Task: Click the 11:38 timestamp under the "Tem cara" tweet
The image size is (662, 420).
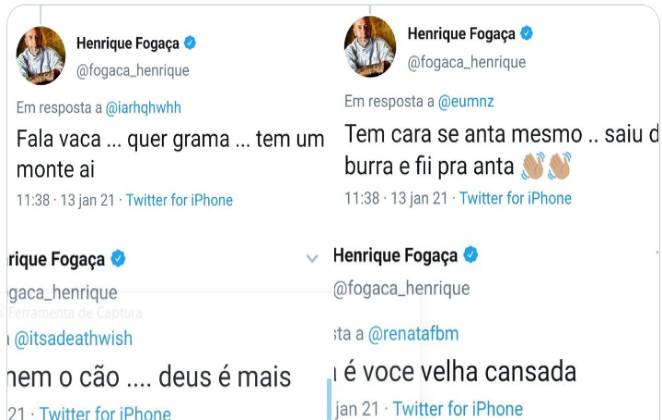Action: [x=364, y=198]
